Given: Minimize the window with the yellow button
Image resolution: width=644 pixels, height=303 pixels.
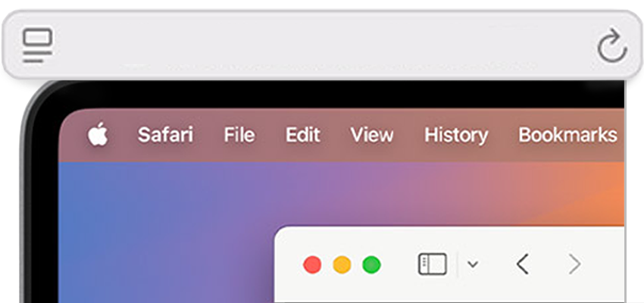Looking at the screenshot, I should 342,264.
